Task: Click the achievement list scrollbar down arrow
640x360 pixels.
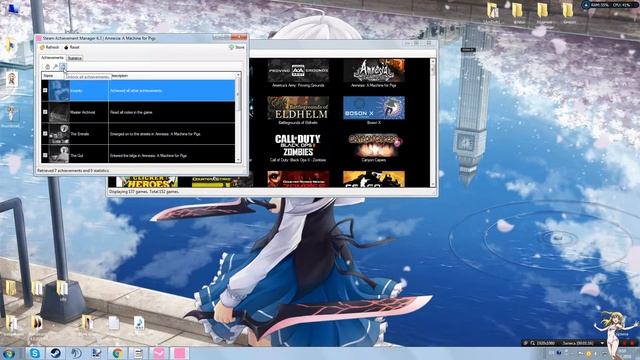Action: pyautogui.click(x=238, y=160)
